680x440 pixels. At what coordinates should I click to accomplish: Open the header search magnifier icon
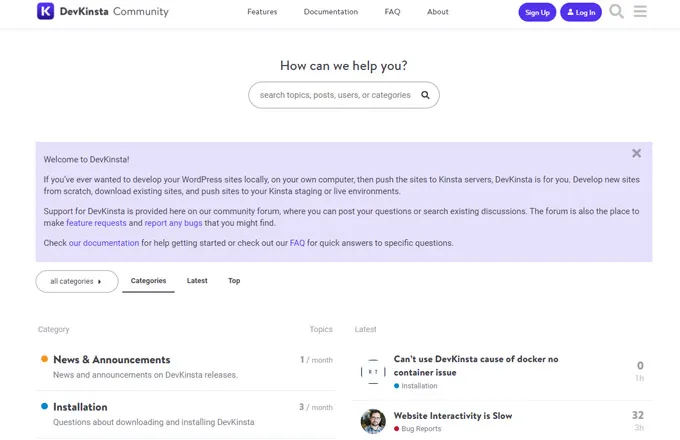(x=616, y=12)
